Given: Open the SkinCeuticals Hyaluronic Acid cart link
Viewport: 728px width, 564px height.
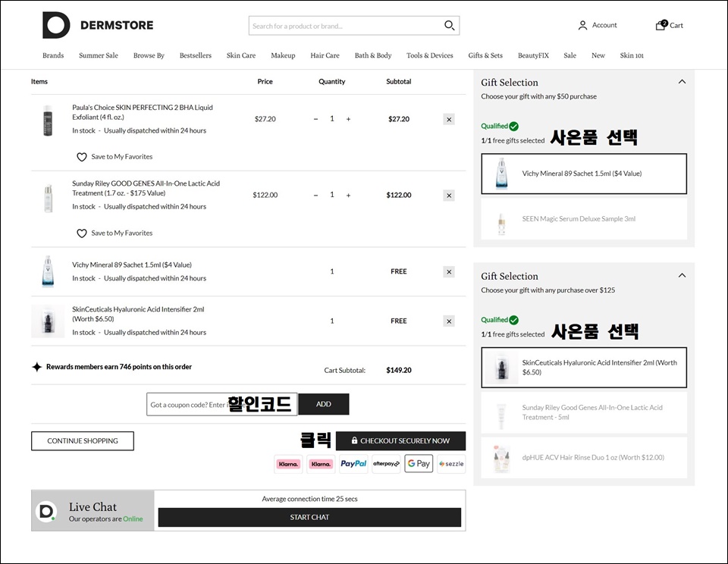Looking at the screenshot, I should tap(138, 315).
